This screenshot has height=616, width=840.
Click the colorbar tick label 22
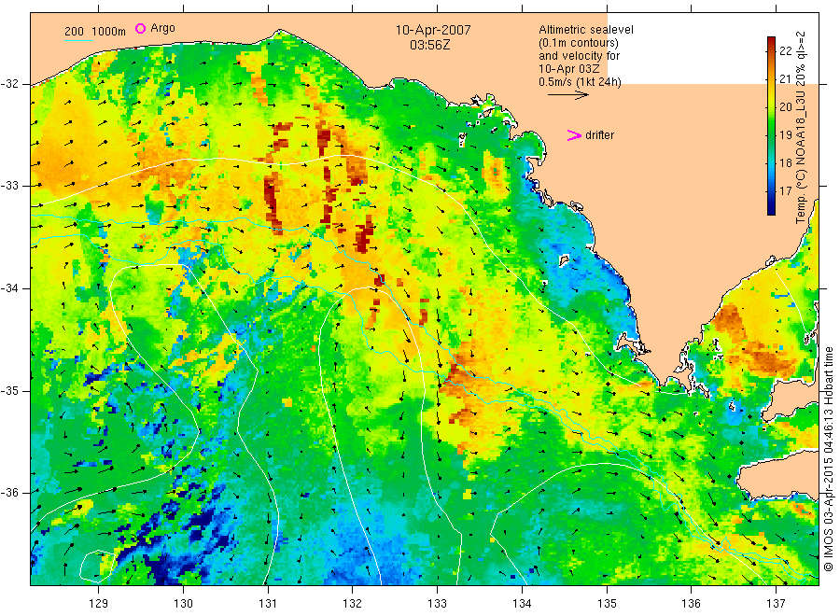785,51
